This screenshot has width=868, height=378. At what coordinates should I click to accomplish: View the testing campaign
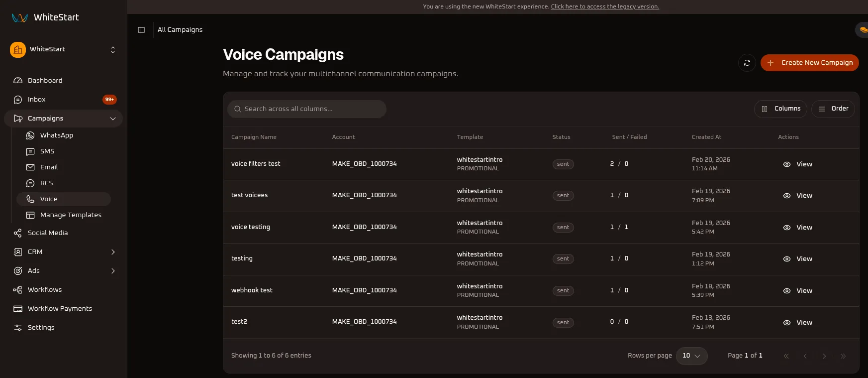797,259
